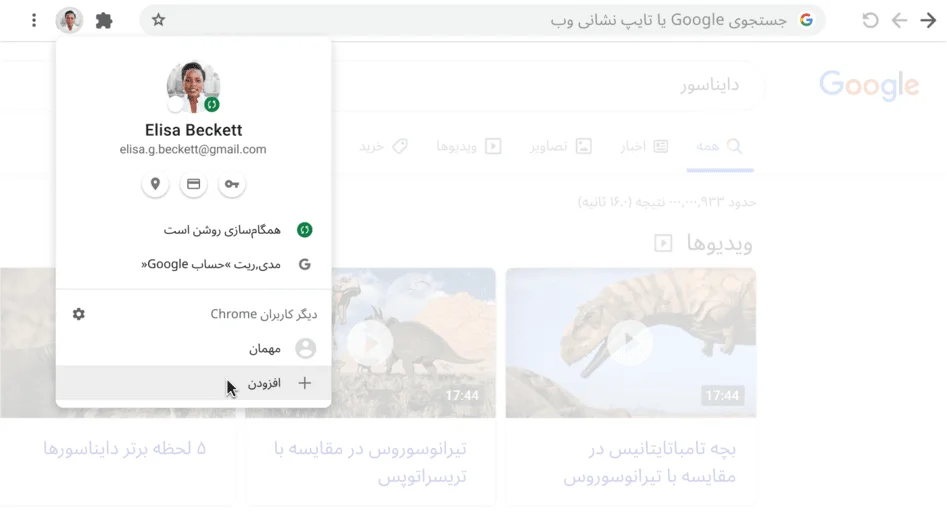Open saved addresses location pin icon
Image resolution: width=947 pixels, height=531 pixels.
[155, 184]
